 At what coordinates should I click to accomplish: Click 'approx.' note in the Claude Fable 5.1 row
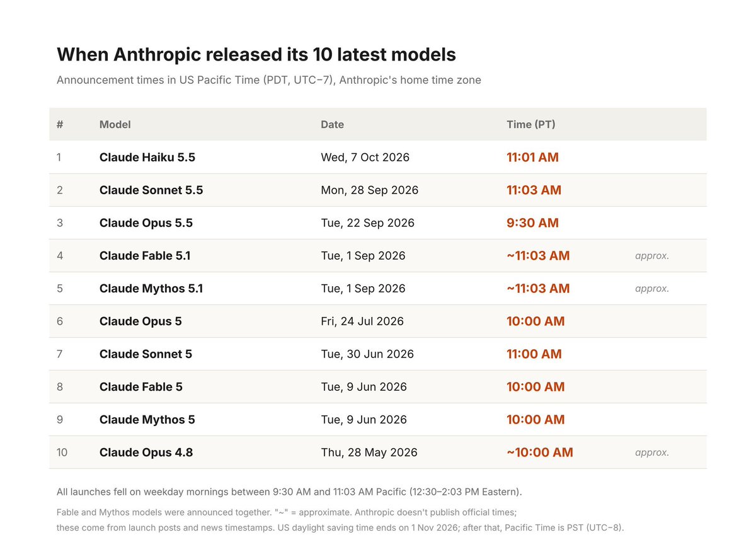652,256
